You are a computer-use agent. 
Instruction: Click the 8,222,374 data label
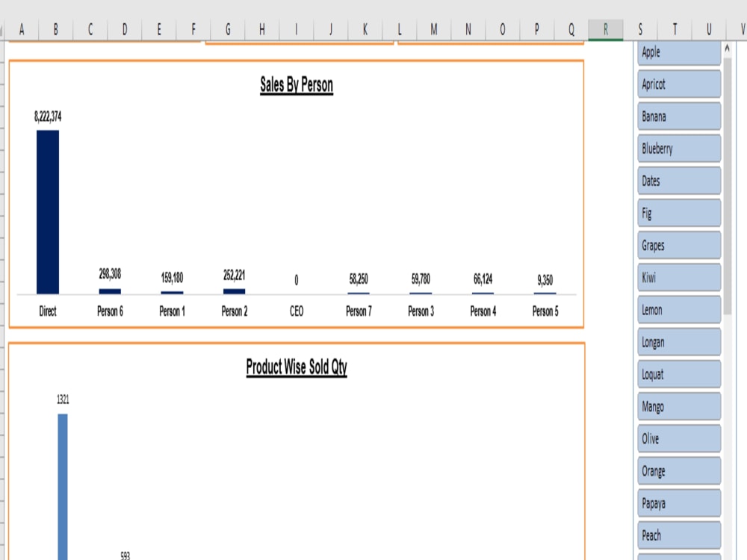click(x=48, y=116)
